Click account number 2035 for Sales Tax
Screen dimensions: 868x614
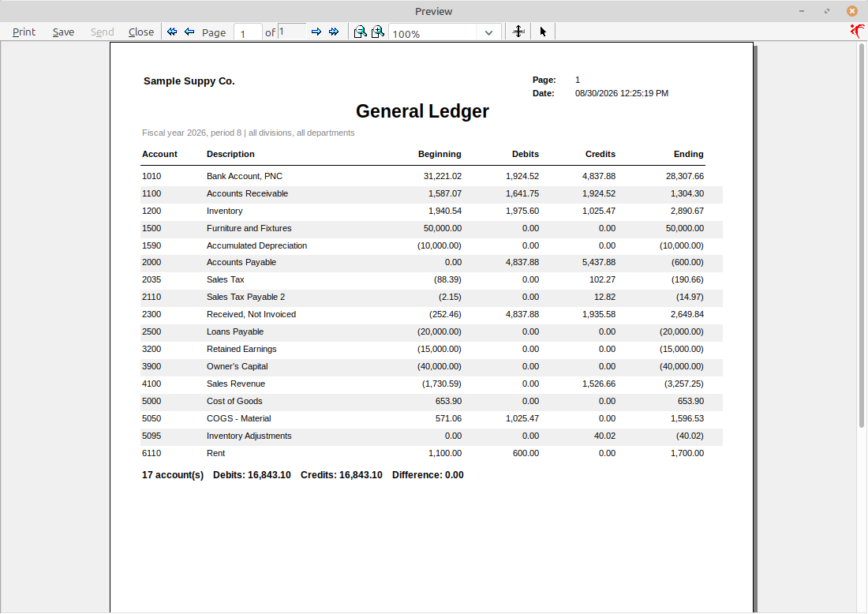152,279
